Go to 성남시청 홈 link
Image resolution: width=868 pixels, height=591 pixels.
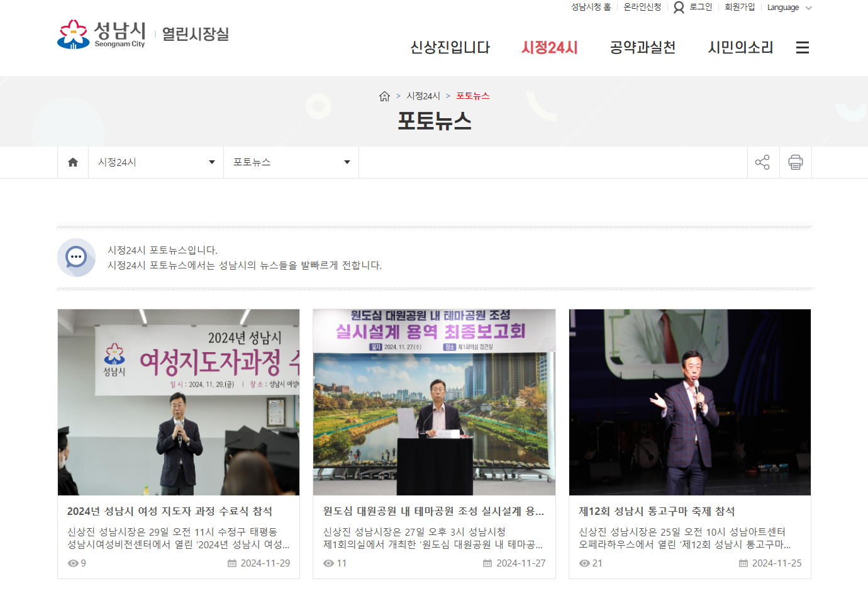591,7
